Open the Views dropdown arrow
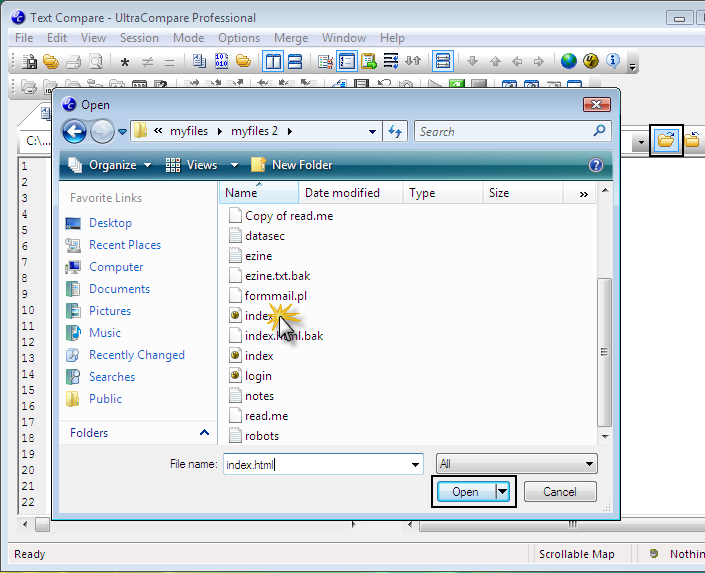The height and width of the screenshot is (573, 705). [x=234, y=165]
